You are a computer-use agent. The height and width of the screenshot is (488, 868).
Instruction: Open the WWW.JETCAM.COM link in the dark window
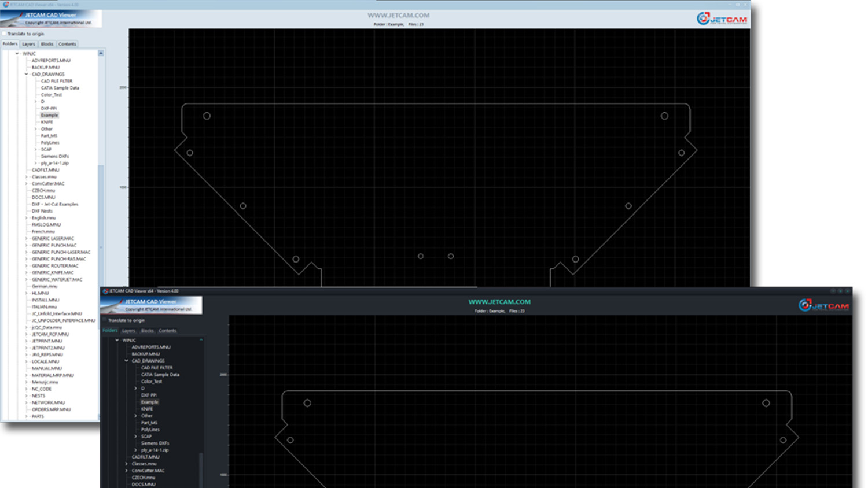click(x=499, y=302)
